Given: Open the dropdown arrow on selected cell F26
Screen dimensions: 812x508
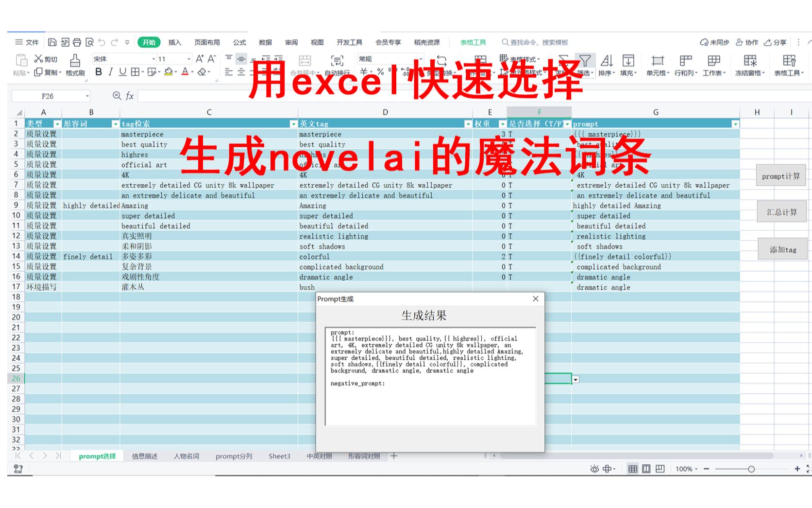Looking at the screenshot, I should [x=575, y=380].
